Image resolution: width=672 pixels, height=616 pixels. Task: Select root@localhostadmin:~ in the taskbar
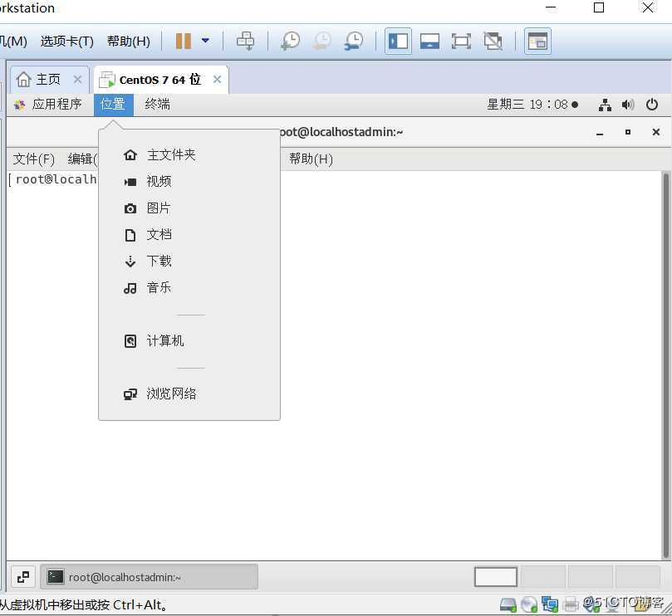click(150, 577)
